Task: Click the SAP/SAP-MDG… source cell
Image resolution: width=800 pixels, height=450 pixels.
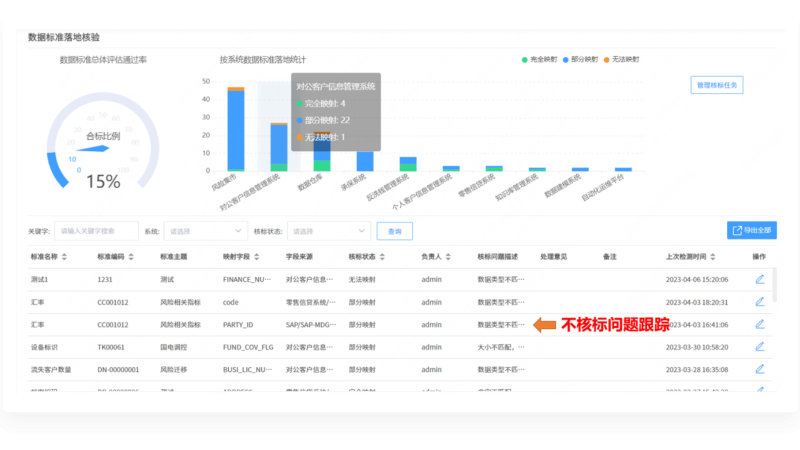Action: [x=311, y=324]
